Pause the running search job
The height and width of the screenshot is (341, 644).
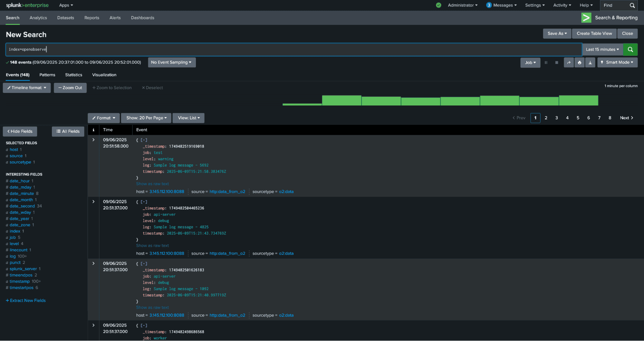coord(546,63)
